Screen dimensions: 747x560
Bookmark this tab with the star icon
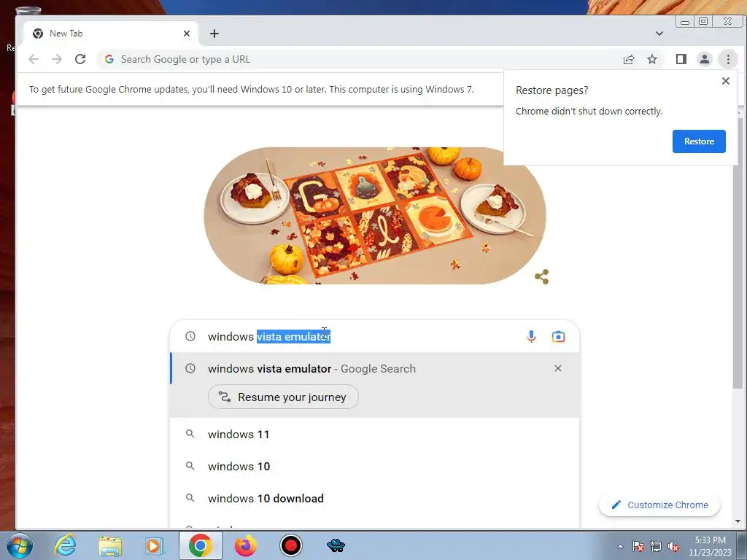coord(652,59)
